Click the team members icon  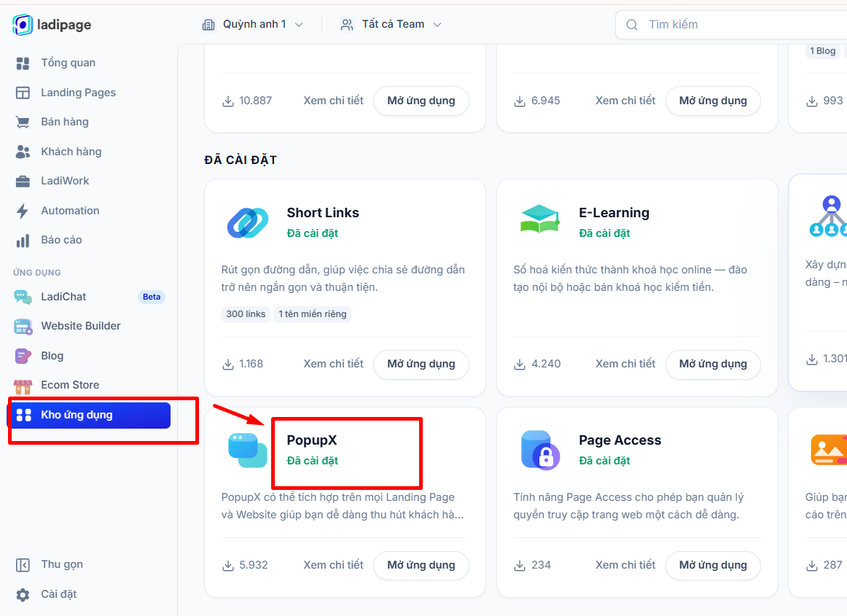point(347,25)
